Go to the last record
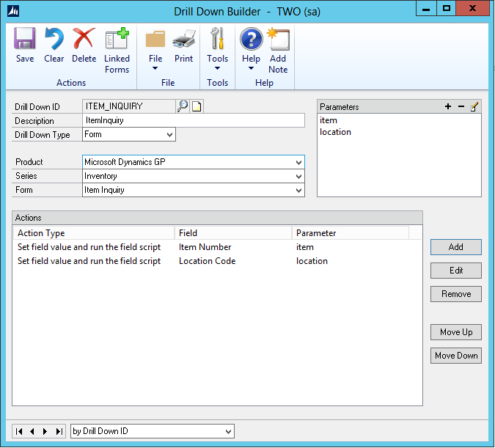Image resolution: width=495 pixels, height=448 pixels. click(59, 431)
